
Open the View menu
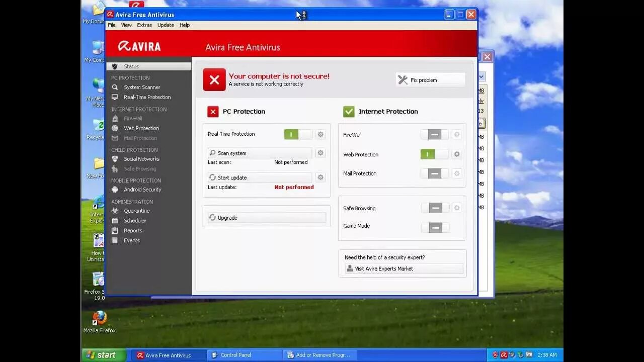tap(126, 25)
